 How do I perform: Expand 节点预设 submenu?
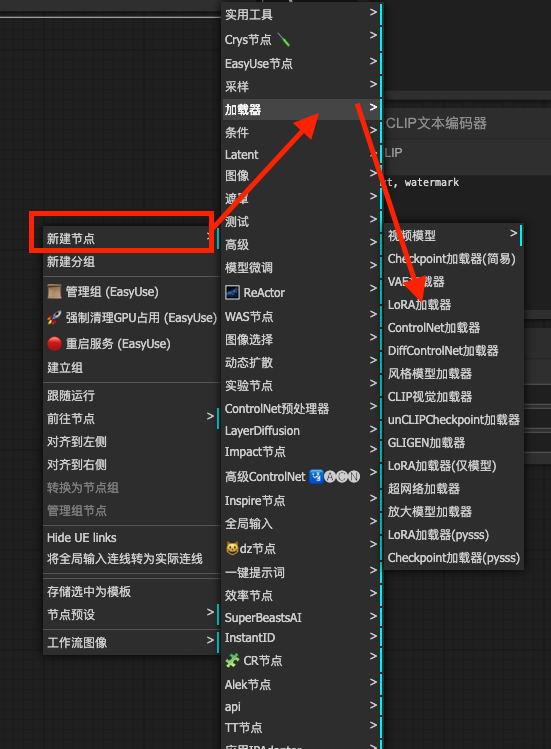point(131,614)
